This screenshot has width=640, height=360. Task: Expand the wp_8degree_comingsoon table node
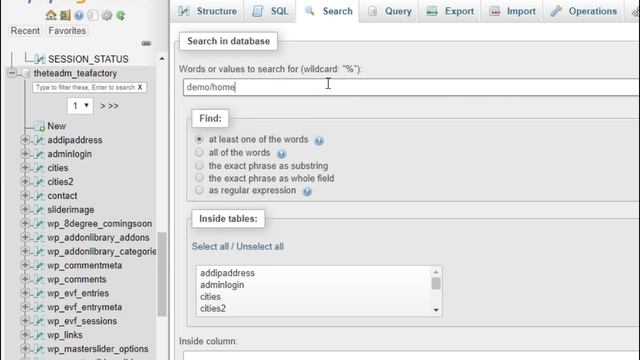click(25, 223)
